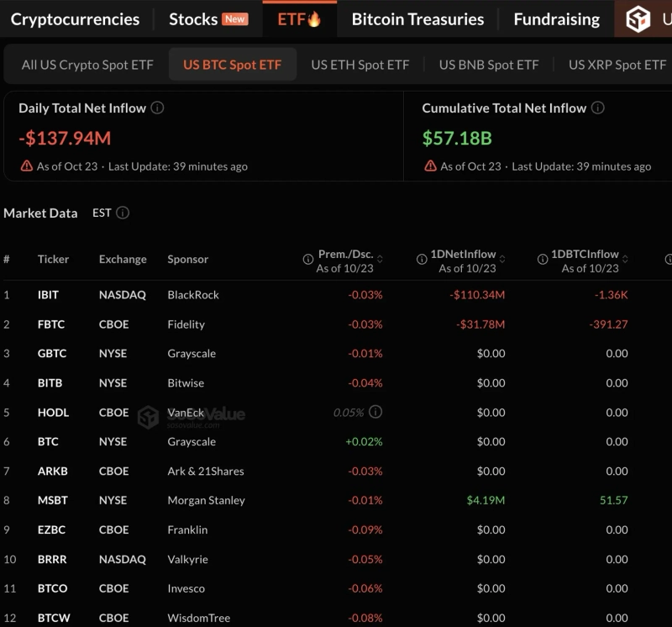The width and height of the screenshot is (672, 627).
Task: Select the US BTC Spot ETF filter
Action: click(x=233, y=65)
